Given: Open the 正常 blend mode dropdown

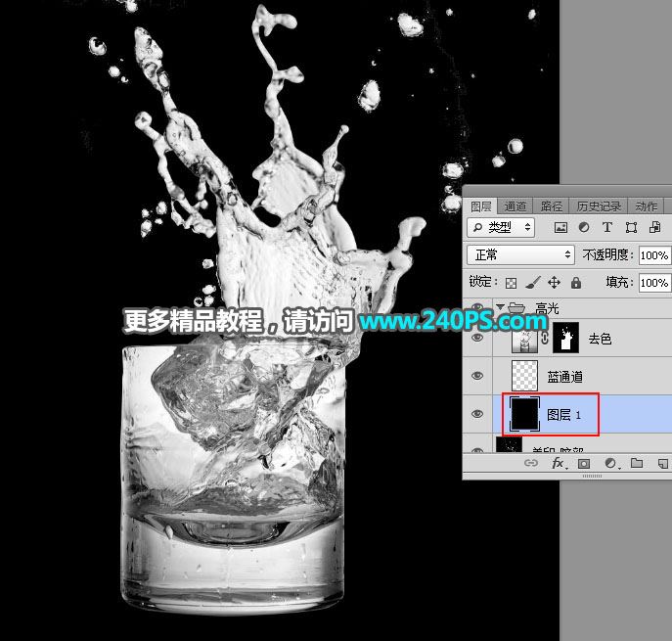Looking at the screenshot, I should [x=520, y=255].
